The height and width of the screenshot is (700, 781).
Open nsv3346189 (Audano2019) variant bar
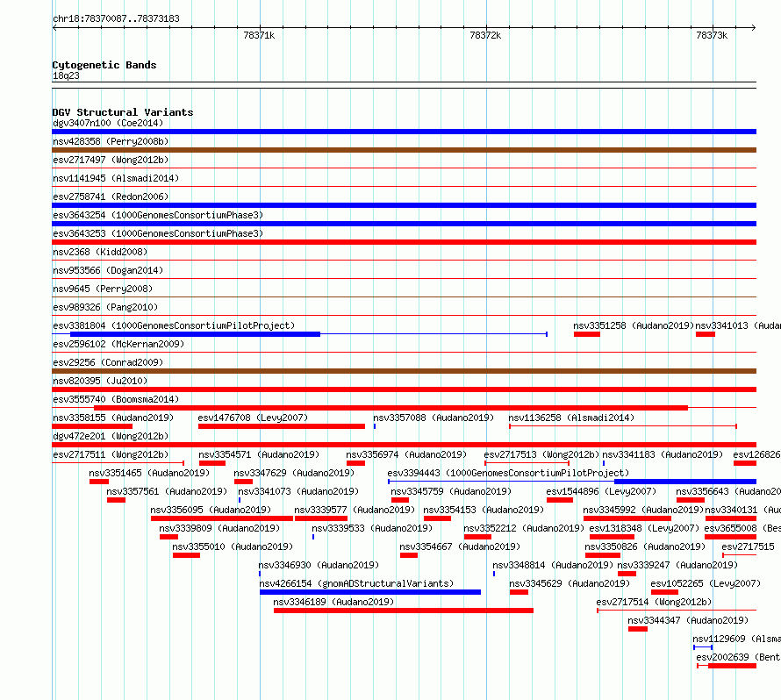coord(404,611)
